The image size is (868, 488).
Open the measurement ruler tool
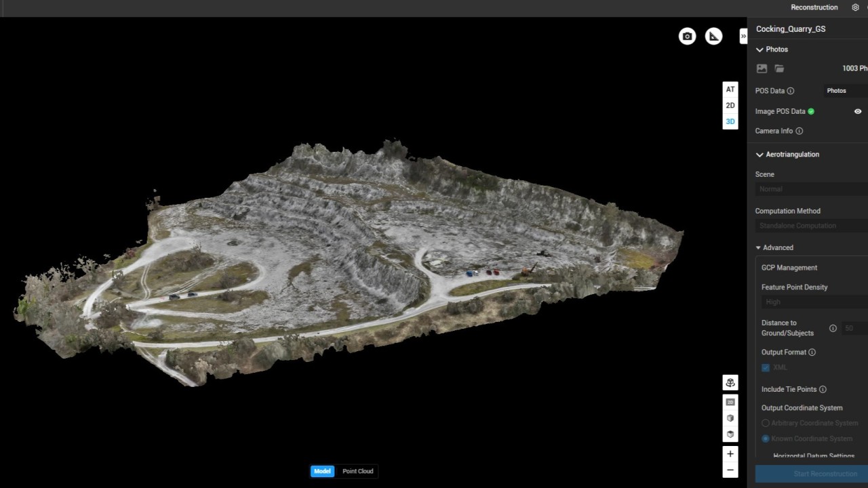[x=713, y=37]
